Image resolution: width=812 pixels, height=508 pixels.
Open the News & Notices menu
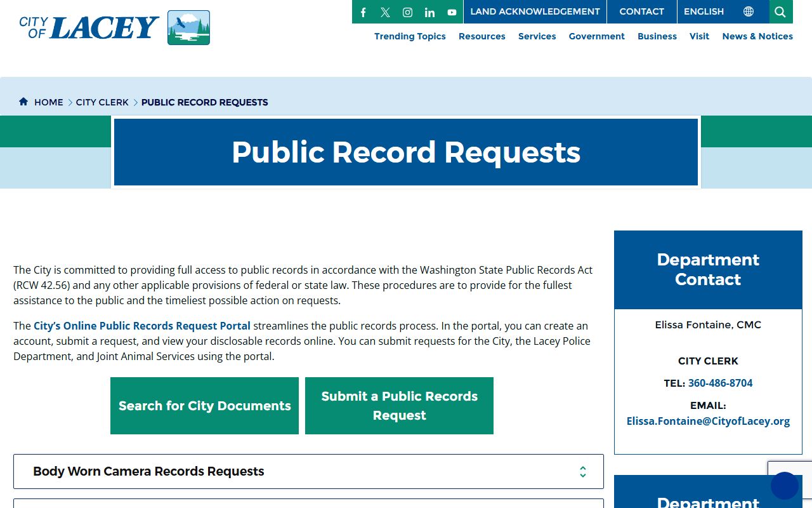click(757, 36)
